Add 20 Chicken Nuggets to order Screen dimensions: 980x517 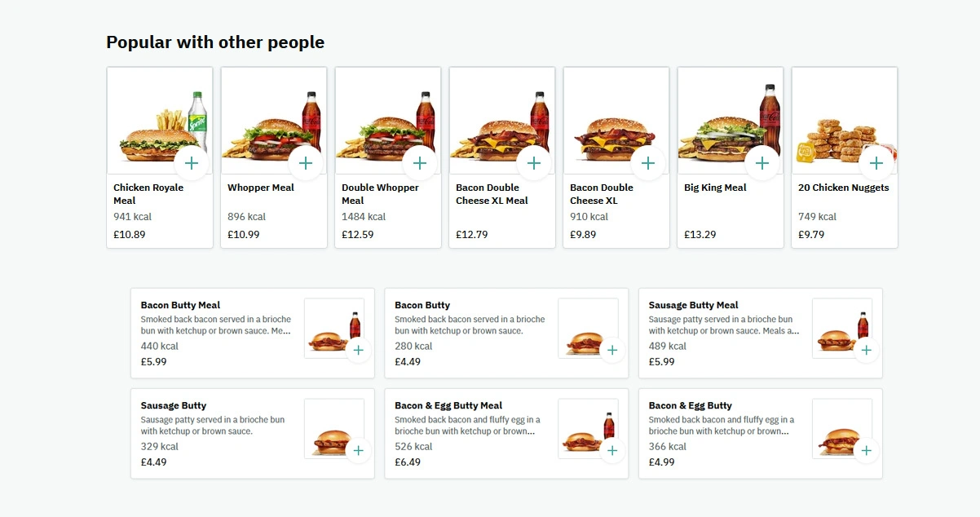(876, 163)
